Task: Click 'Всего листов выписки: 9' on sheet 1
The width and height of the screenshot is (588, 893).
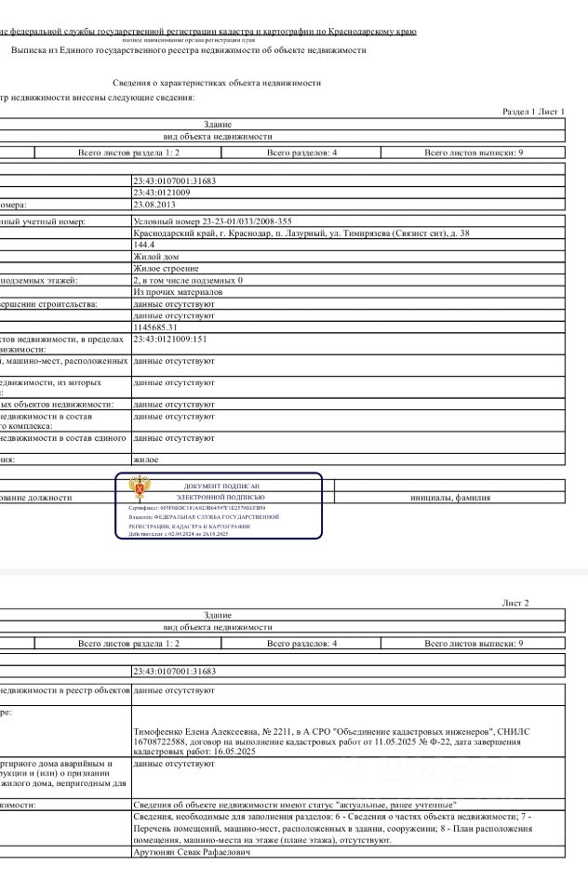Action: coord(474,153)
